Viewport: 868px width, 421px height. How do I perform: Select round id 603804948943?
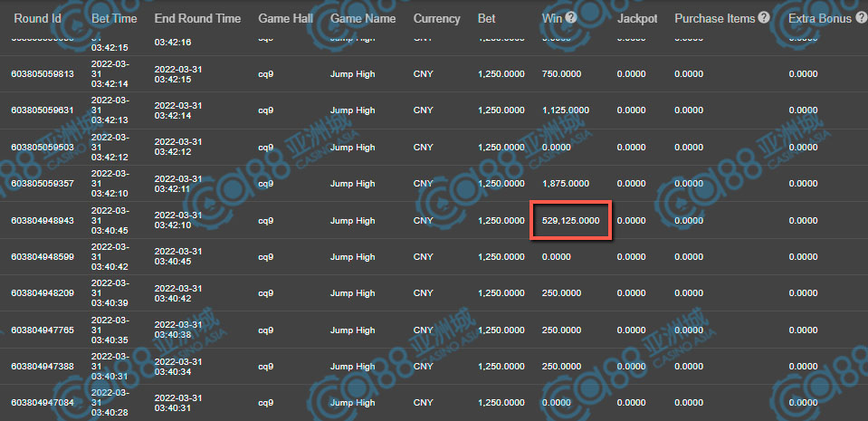point(43,221)
